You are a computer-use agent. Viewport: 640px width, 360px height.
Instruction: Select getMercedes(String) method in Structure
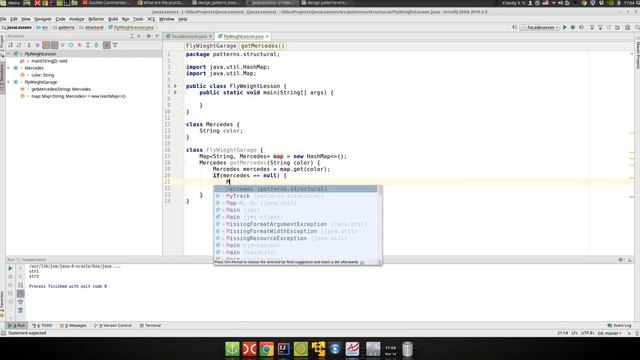pos(61,89)
